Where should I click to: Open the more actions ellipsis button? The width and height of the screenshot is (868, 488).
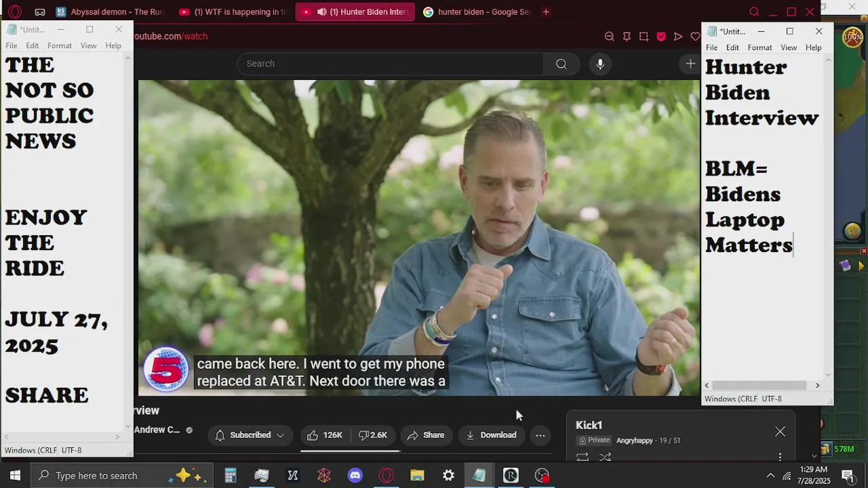540,435
